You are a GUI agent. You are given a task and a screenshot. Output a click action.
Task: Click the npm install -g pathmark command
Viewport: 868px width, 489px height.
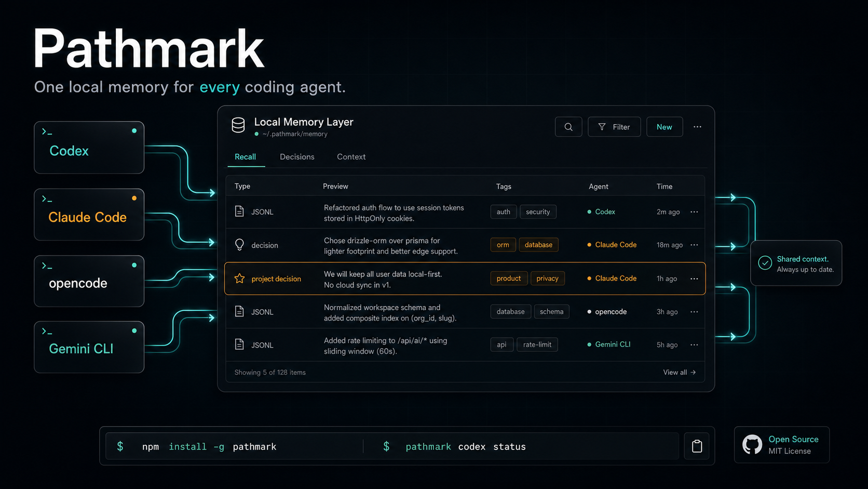coord(209,447)
